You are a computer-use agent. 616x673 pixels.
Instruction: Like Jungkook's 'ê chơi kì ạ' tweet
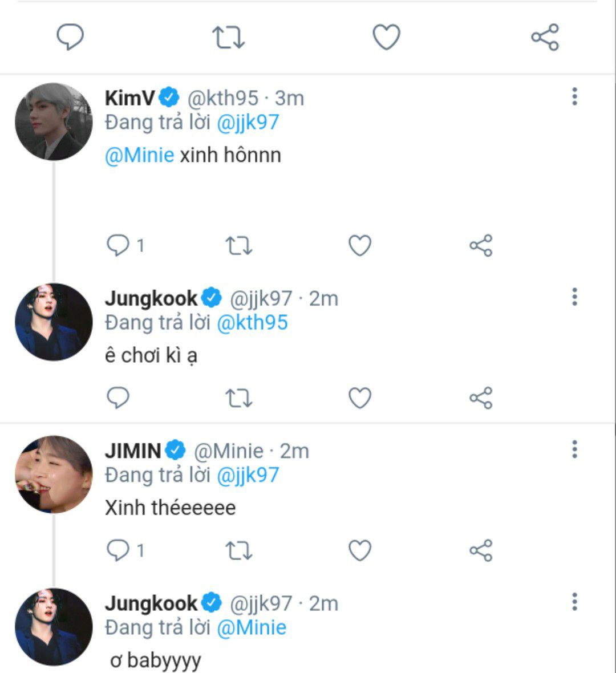pos(360,398)
